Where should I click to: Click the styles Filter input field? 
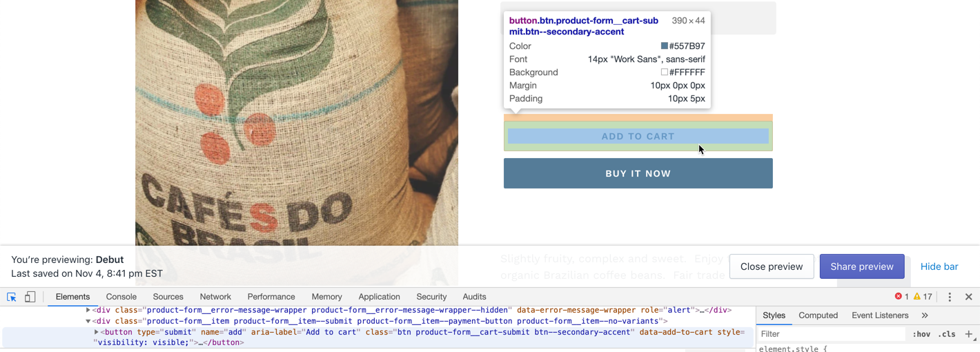[x=832, y=334]
